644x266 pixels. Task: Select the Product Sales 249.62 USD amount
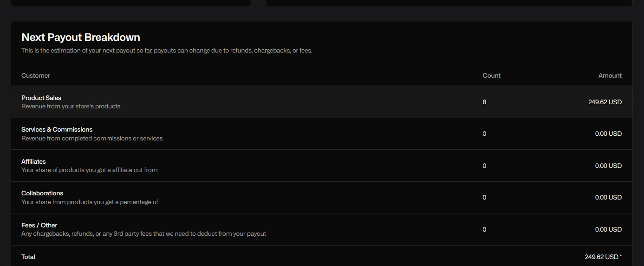[605, 102]
